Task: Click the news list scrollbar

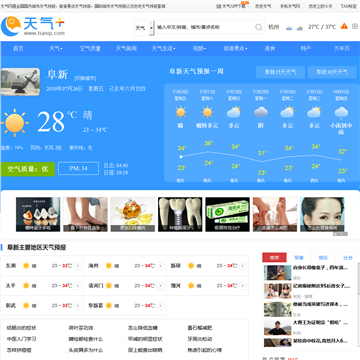Action: [359, 280]
